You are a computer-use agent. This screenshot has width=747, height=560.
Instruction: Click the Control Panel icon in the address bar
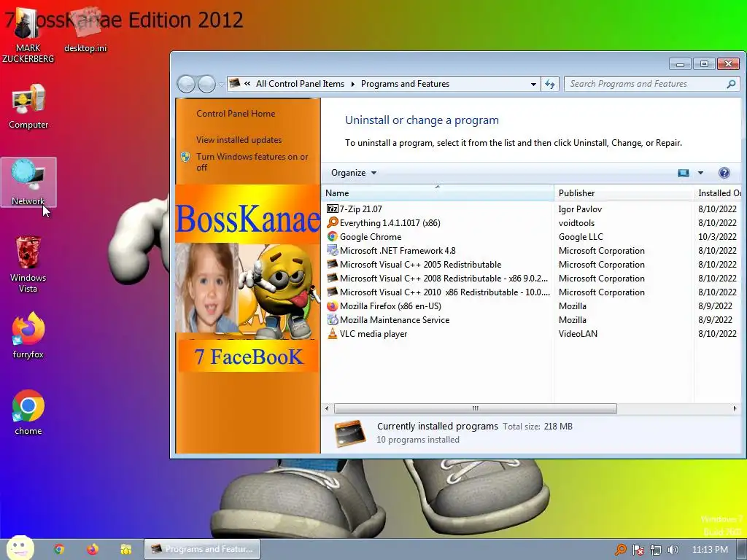[x=234, y=84]
